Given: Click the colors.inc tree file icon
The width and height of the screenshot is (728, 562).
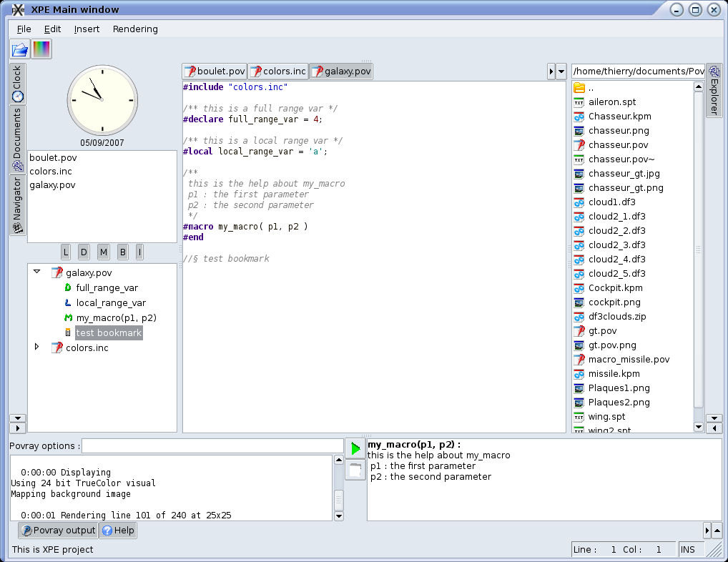Looking at the screenshot, I should [x=56, y=347].
